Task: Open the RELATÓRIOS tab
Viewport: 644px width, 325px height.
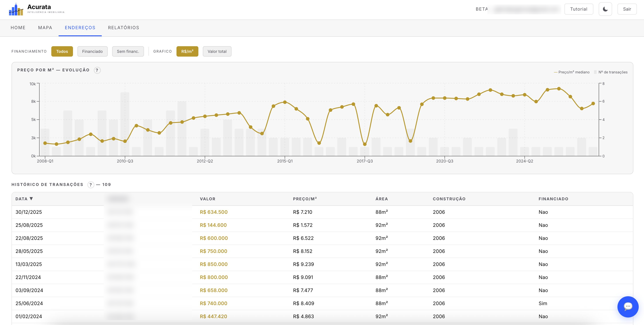Action: 123,28
